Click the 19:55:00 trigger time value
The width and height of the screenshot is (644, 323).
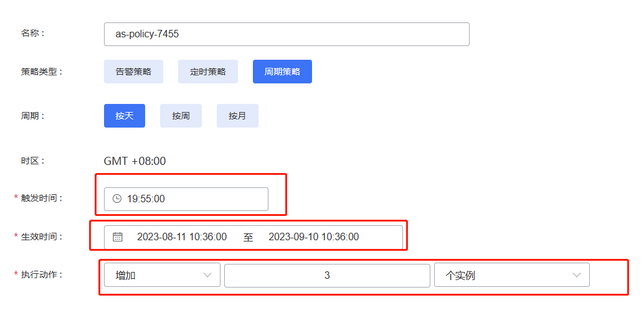146,199
